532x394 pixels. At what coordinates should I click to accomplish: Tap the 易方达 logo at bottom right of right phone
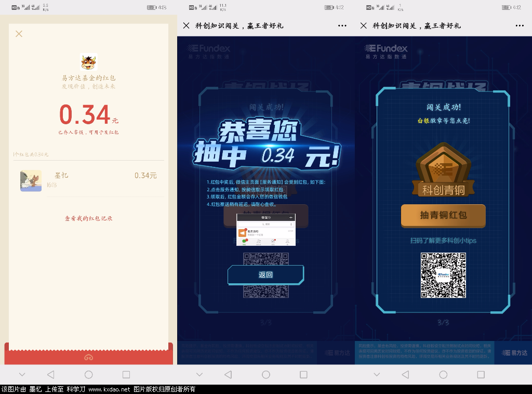[515, 353]
